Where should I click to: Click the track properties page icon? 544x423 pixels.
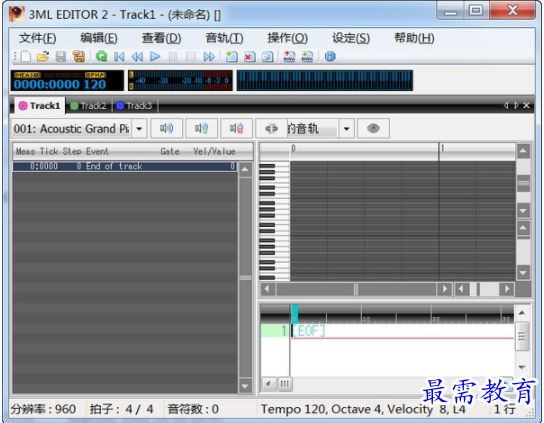pos(267,56)
